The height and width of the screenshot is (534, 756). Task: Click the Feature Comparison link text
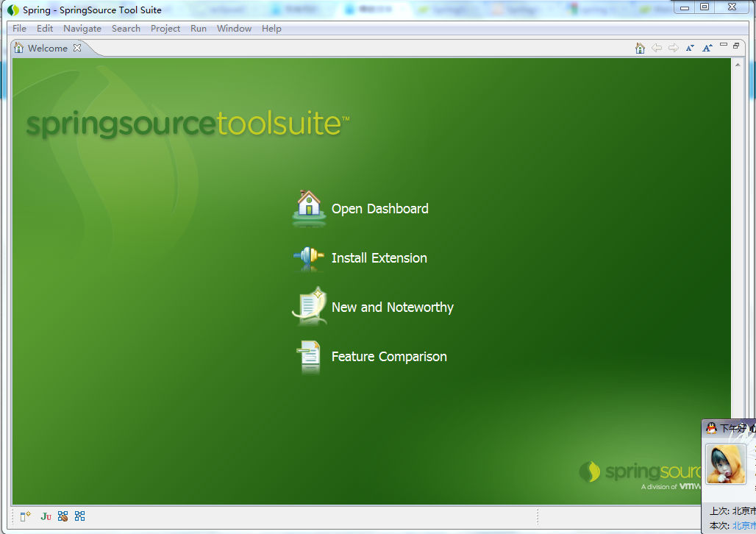point(389,357)
